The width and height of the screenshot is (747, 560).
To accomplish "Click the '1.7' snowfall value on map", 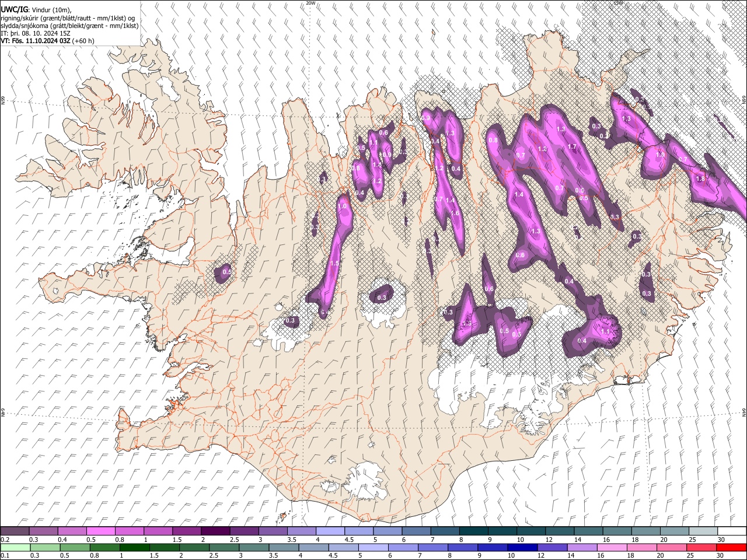I will [572, 146].
